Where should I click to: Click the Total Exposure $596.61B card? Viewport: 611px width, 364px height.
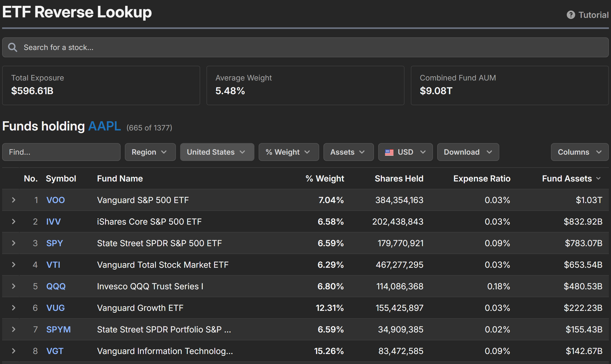pos(101,85)
